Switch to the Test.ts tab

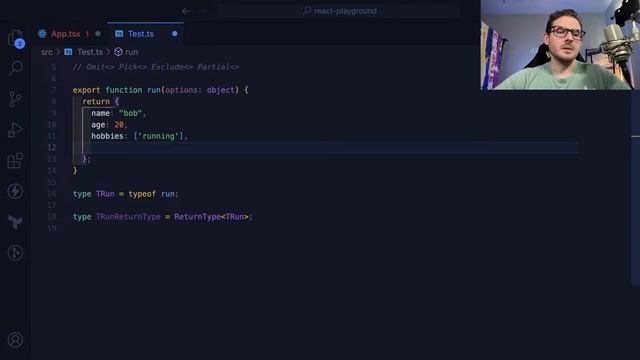point(146,34)
